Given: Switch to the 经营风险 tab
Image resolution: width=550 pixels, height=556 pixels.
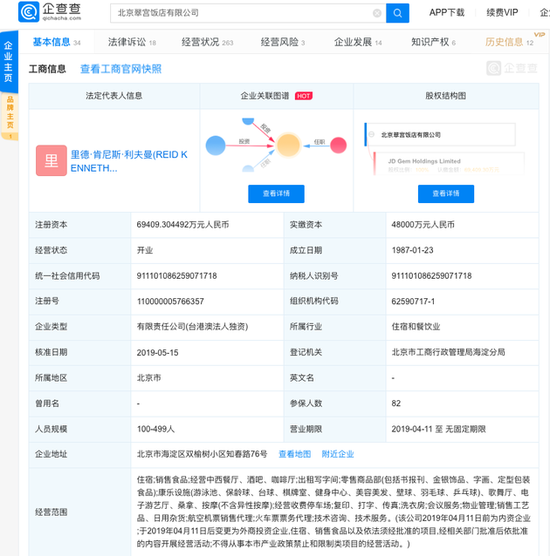Looking at the screenshot, I should tap(283, 42).
